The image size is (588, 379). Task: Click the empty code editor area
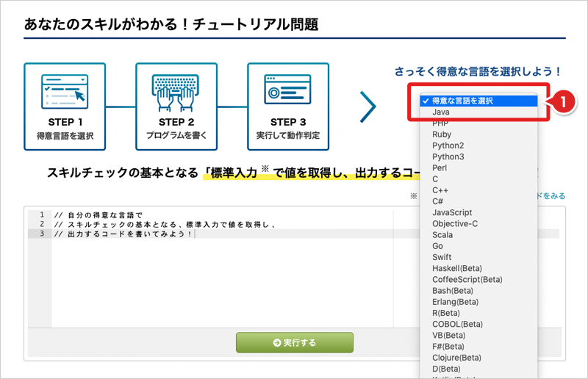pos(221,283)
